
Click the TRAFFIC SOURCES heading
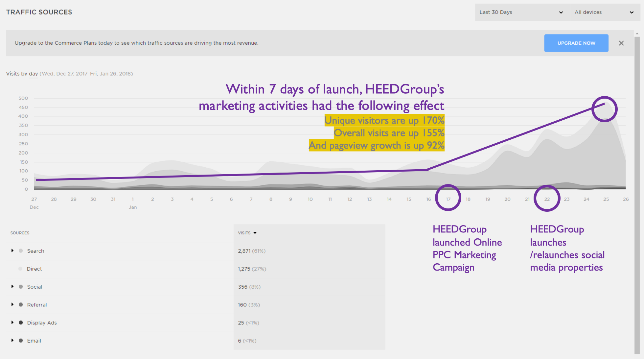[x=39, y=12]
